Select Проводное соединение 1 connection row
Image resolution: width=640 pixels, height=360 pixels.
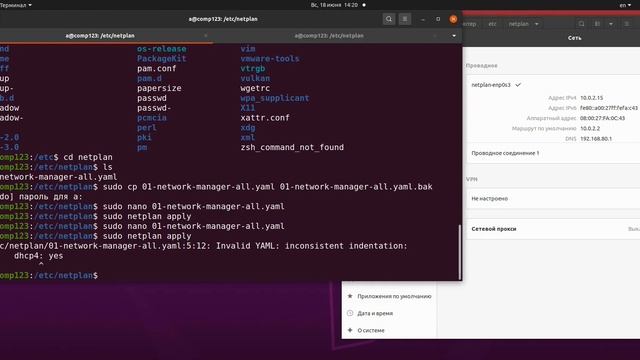(553, 153)
